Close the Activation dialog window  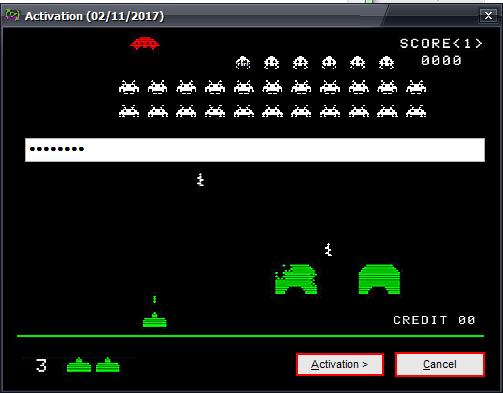click(488, 16)
